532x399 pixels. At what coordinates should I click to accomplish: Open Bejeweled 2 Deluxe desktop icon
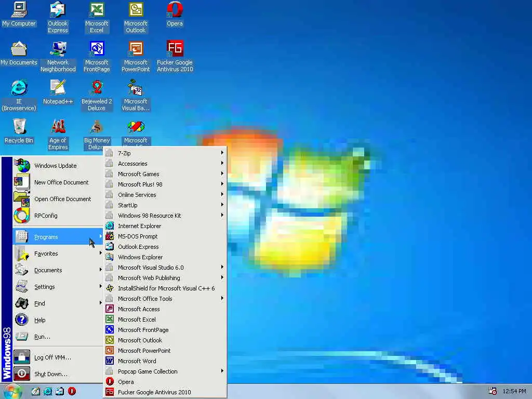pyautogui.click(x=97, y=96)
